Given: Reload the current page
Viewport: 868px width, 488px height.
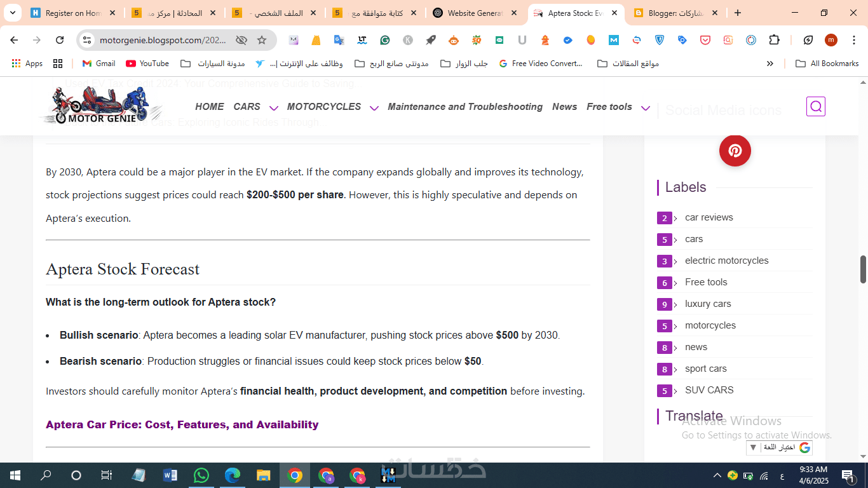Looking at the screenshot, I should (x=60, y=40).
